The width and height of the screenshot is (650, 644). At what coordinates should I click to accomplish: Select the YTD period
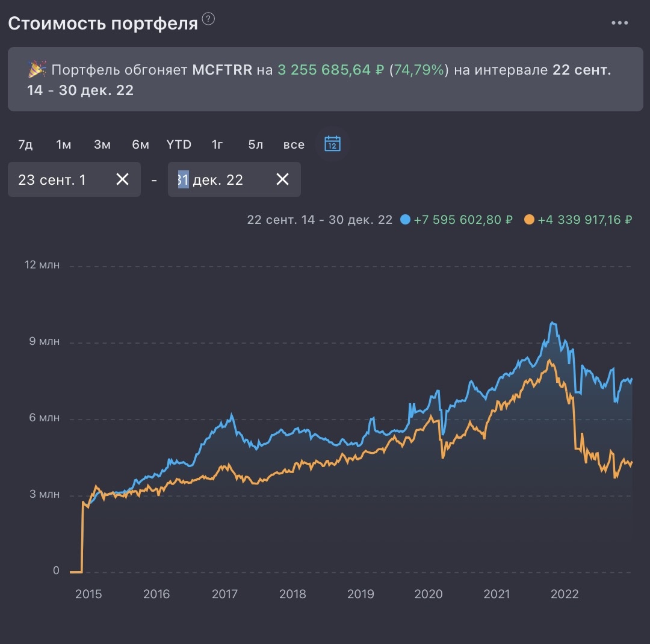[x=179, y=144]
